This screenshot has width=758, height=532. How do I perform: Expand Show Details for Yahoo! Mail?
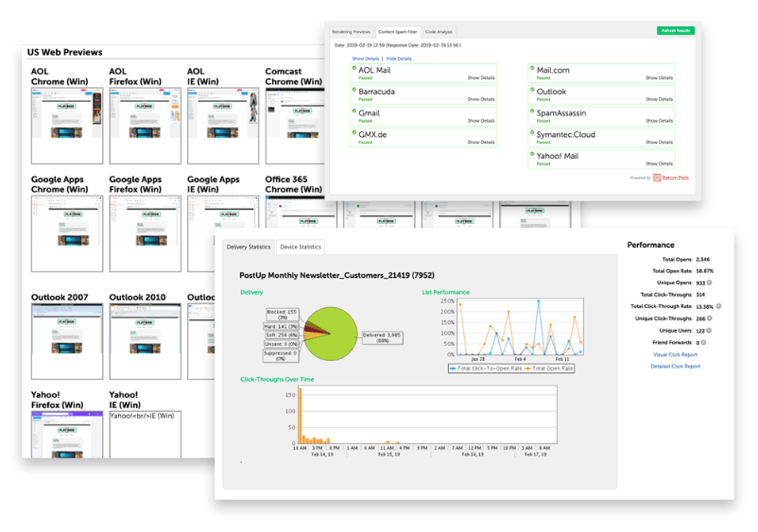click(659, 163)
